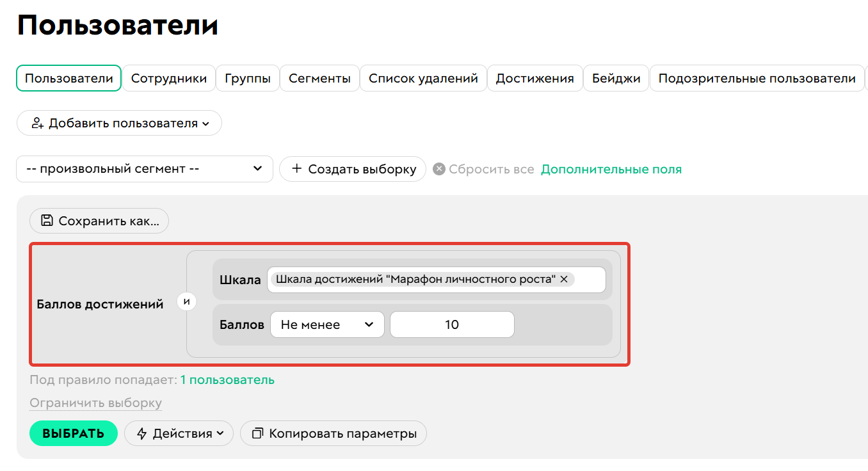
Task: Click the floppy disk save icon
Action: pyautogui.click(x=47, y=221)
